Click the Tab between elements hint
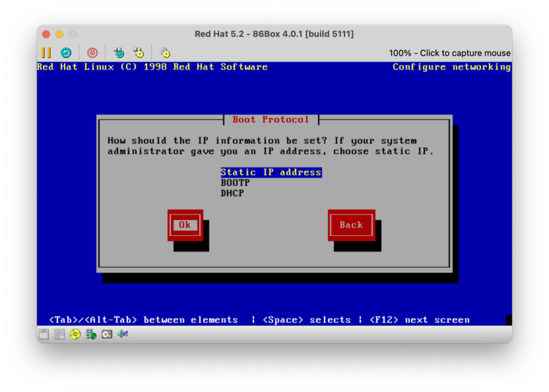The height and width of the screenshot is (392, 549). (x=144, y=320)
